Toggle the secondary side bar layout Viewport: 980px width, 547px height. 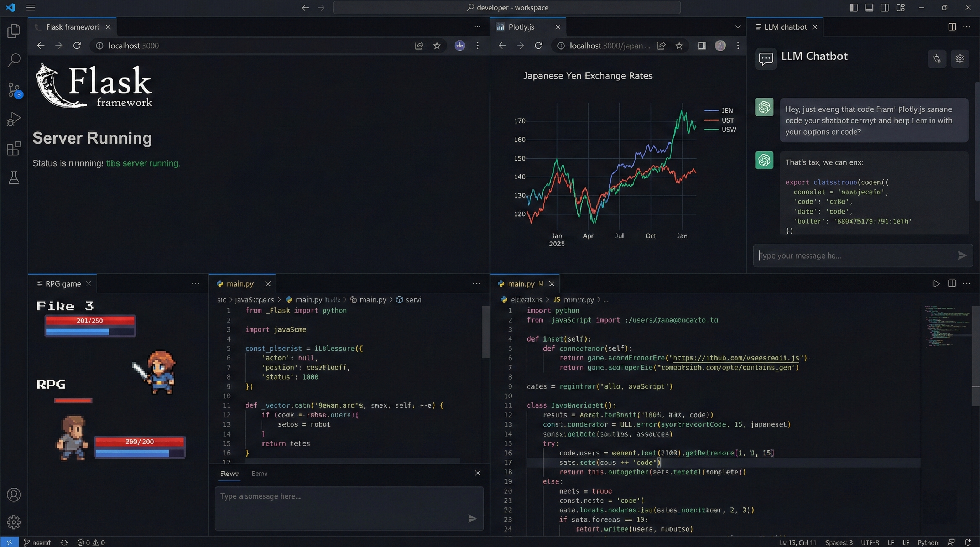pos(885,7)
